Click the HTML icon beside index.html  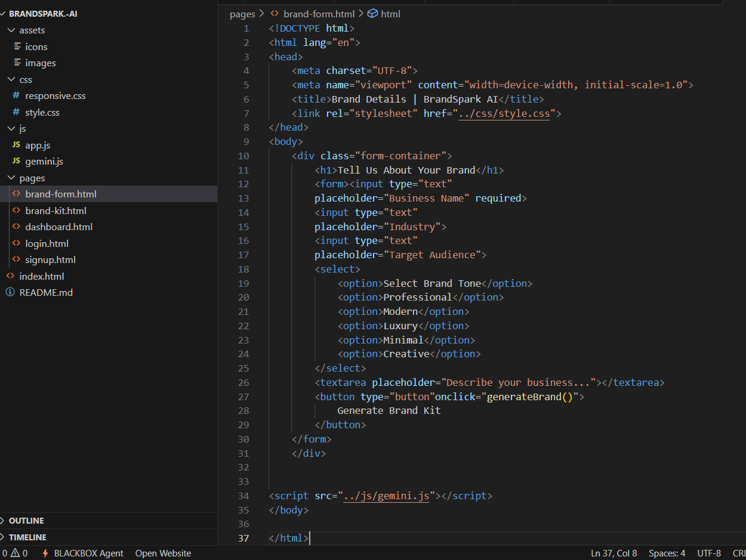[x=10, y=276]
